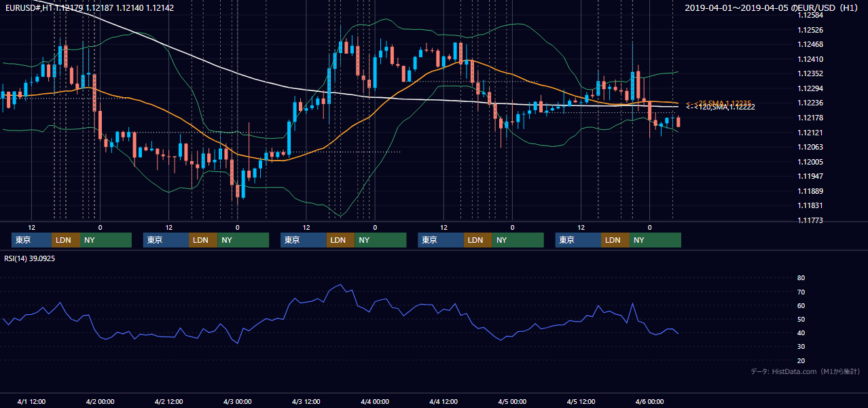
Task: Click the 25 SMA 1.12235 indicator label
Action: (719, 103)
